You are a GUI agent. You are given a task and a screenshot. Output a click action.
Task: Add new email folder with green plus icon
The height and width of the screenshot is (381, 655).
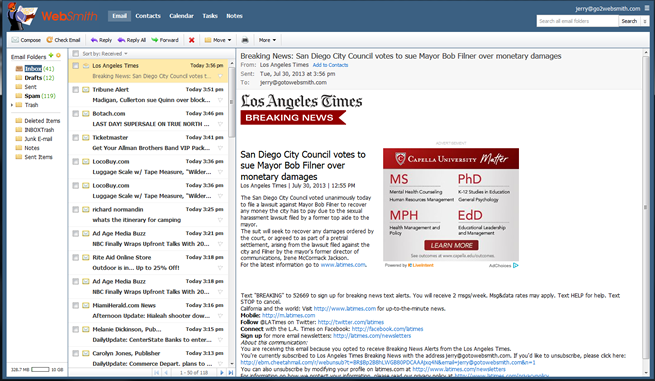(51, 56)
